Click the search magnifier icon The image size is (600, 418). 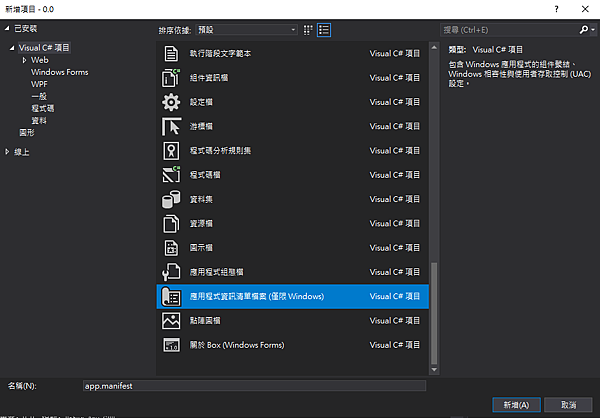[x=584, y=29]
